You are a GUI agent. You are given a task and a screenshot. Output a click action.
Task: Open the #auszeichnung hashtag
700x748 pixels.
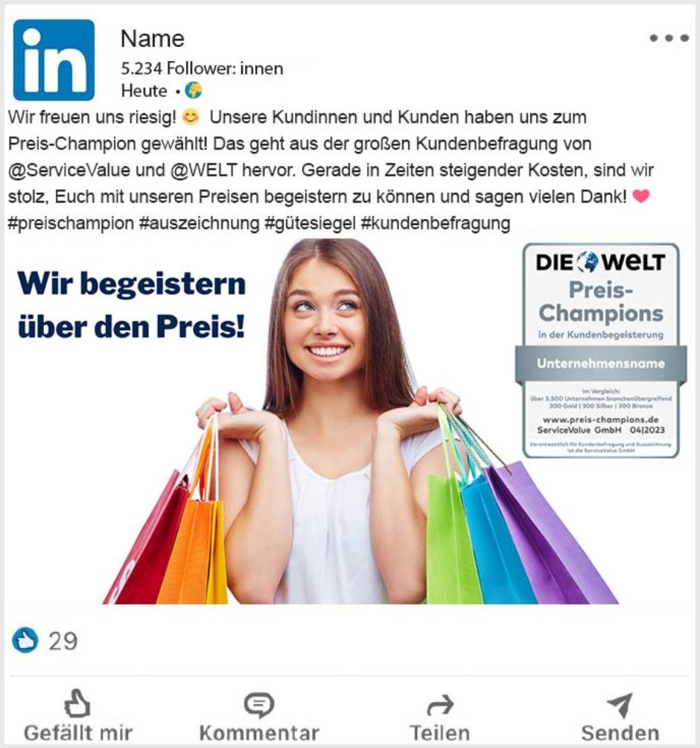click(x=200, y=224)
